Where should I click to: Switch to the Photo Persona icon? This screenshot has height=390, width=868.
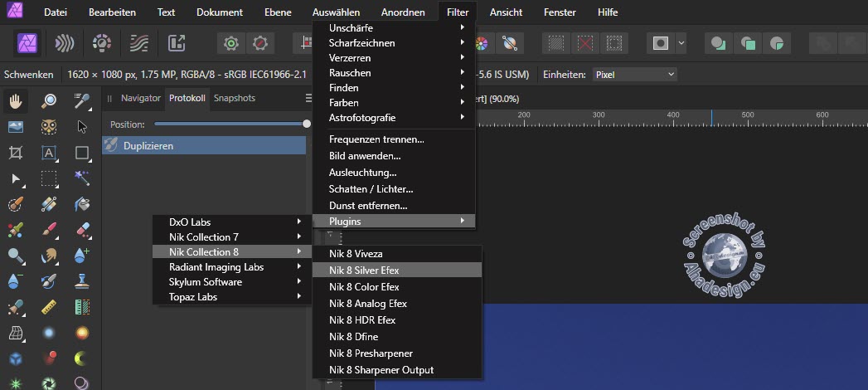(x=27, y=43)
